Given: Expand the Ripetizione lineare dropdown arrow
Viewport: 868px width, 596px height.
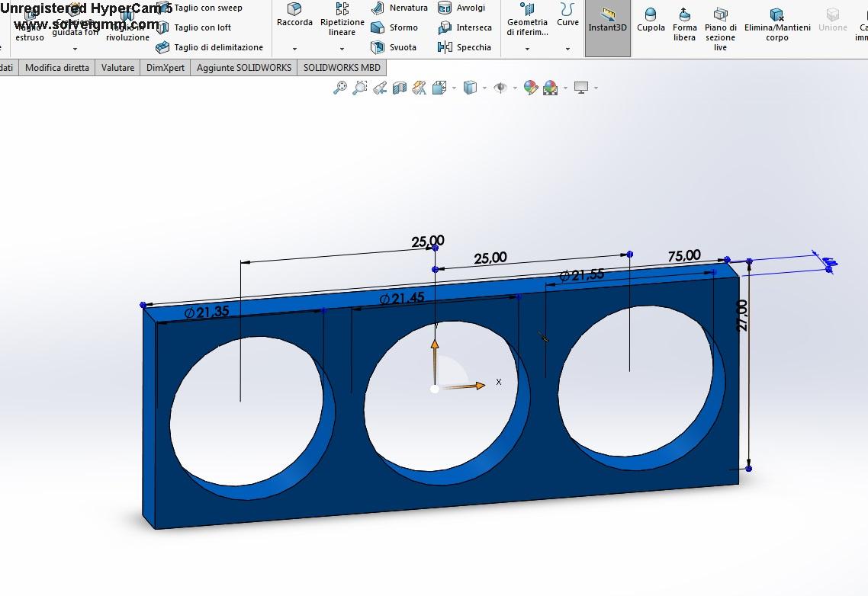Looking at the screenshot, I should [342, 49].
